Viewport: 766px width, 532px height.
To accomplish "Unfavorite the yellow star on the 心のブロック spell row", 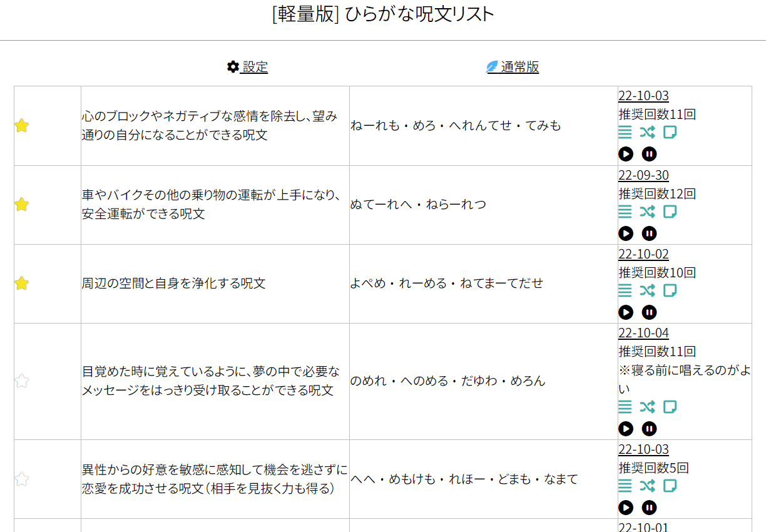I will [x=22, y=126].
